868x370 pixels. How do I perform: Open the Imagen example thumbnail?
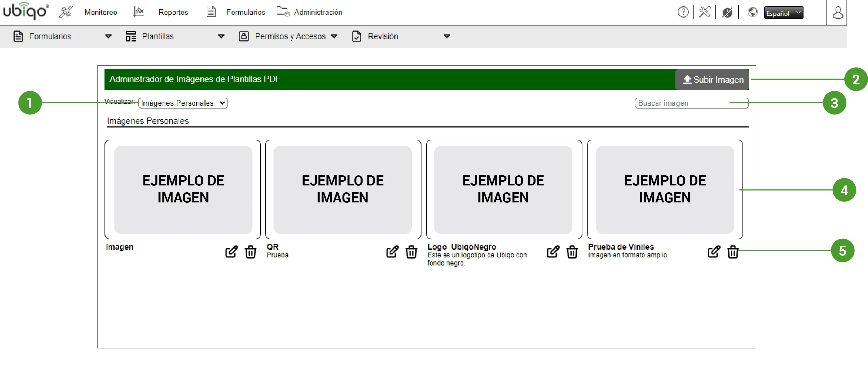pos(183,189)
